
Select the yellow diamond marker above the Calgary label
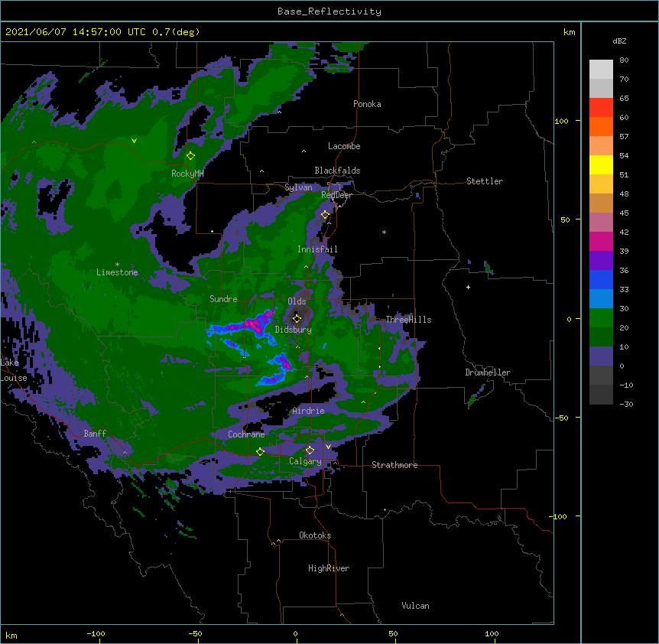point(310,450)
